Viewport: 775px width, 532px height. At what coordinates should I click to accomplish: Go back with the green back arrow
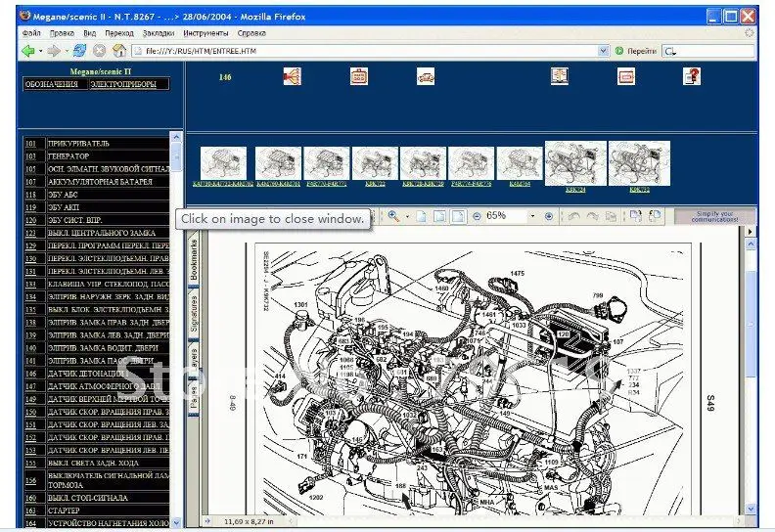click(x=28, y=51)
